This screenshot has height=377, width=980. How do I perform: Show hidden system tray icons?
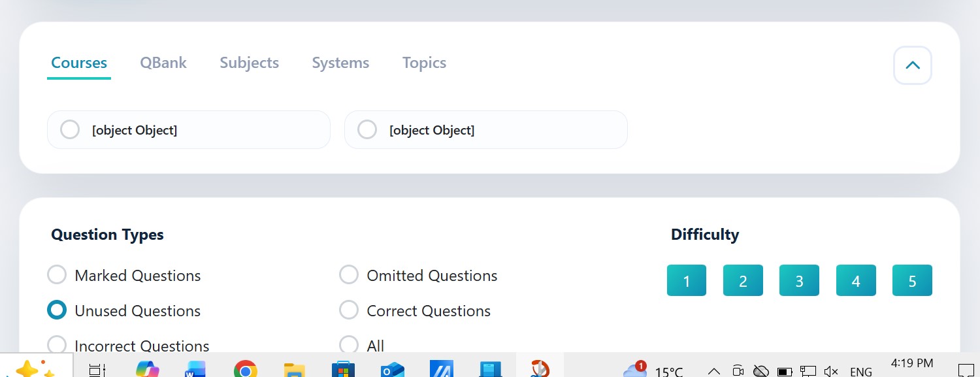714,371
